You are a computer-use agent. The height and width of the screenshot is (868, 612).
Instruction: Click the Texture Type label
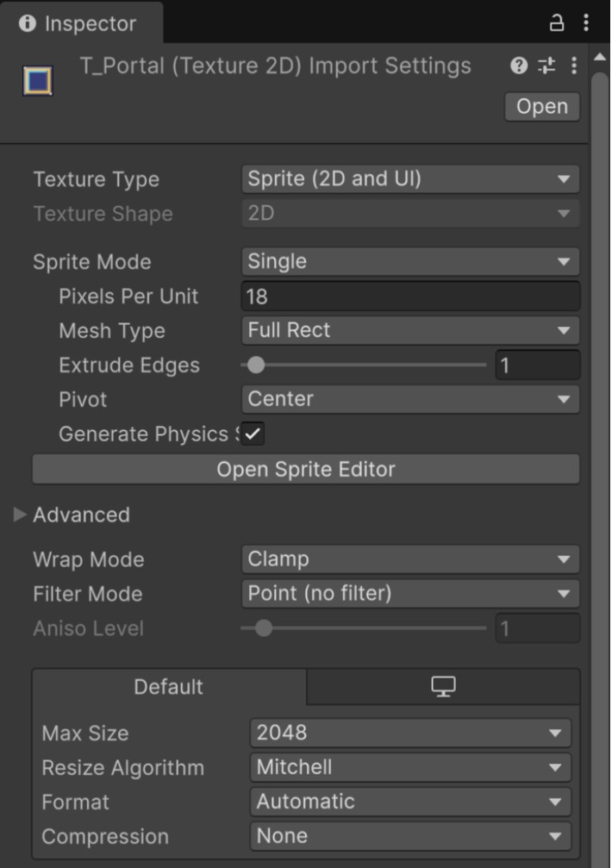coord(97,179)
